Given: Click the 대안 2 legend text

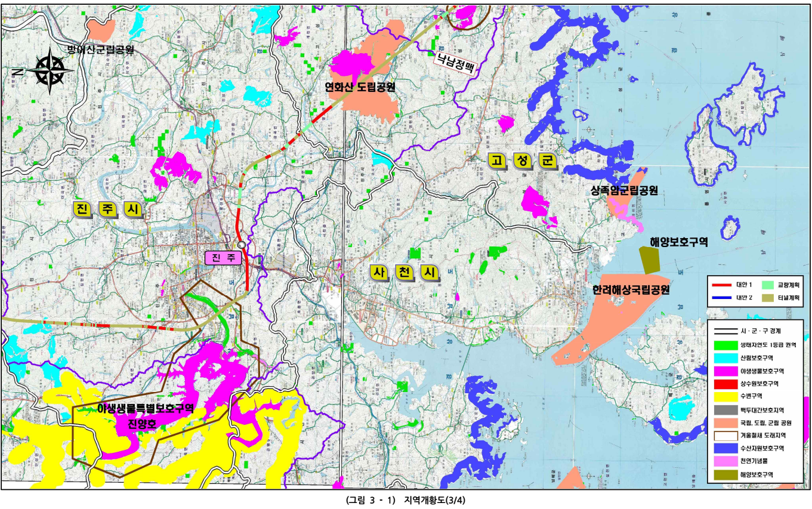Looking at the screenshot, I should [x=745, y=297].
